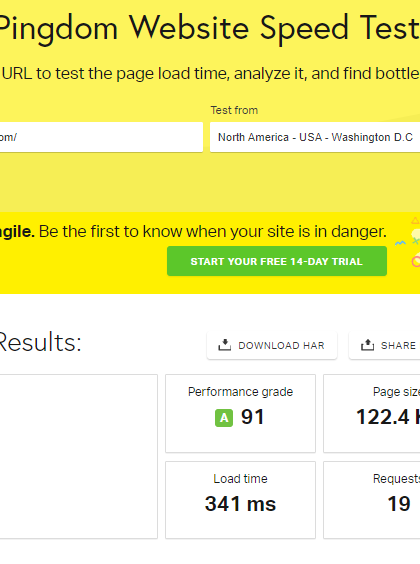Screen dimensions: 420x564
Task: Click the Pingdom Website Speed Test heading
Action: tap(209, 29)
